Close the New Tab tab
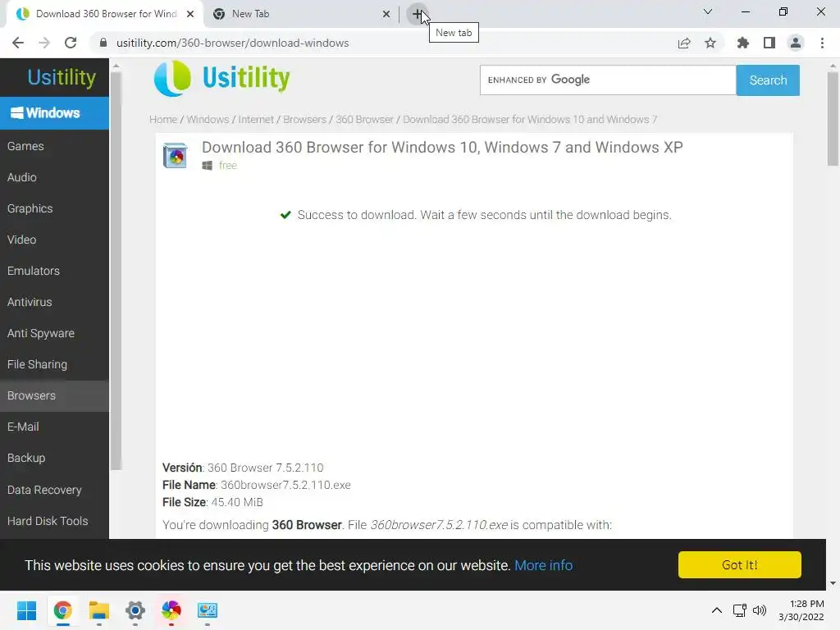840x630 pixels. [386, 14]
